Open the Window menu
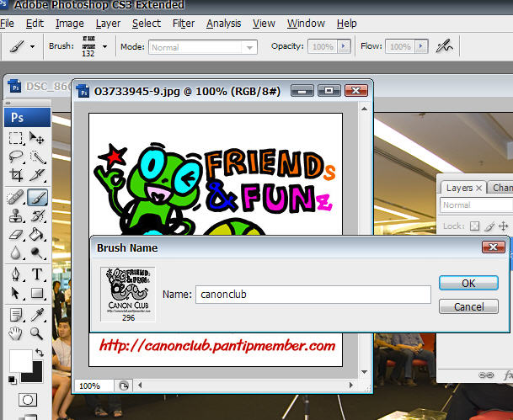 pyautogui.click(x=306, y=24)
